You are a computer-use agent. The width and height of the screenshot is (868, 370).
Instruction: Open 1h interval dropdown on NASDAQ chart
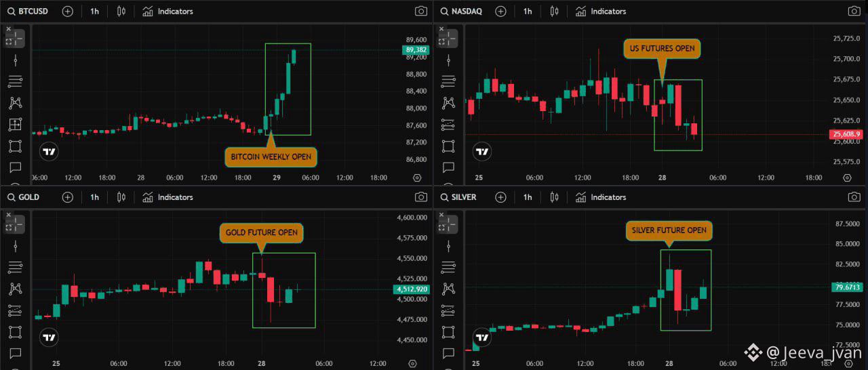click(x=528, y=12)
